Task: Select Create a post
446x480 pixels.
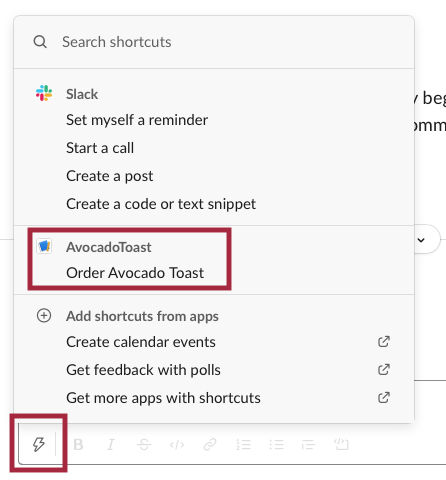Action: click(110, 176)
